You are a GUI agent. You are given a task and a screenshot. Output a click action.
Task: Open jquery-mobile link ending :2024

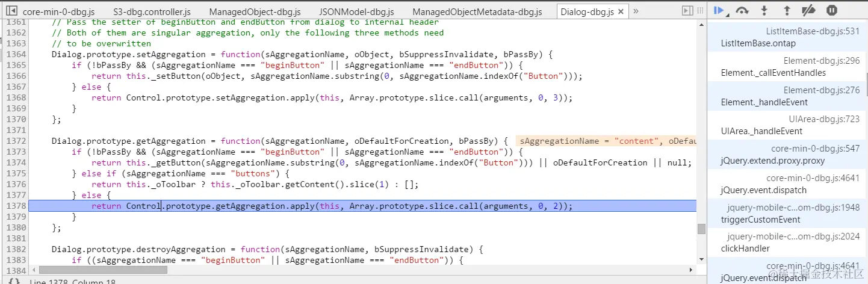coord(793,237)
